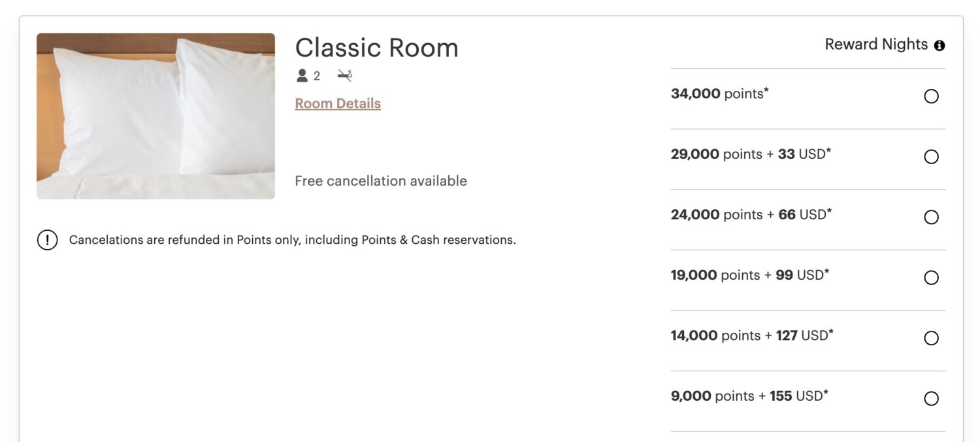Click the cancelations refunded in Points notice text

292,240
